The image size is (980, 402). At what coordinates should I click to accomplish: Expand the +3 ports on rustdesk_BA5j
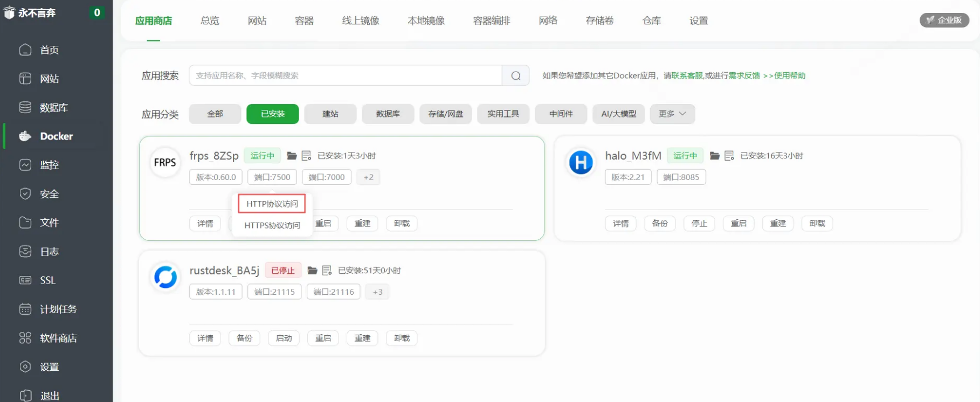click(x=377, y=292)
